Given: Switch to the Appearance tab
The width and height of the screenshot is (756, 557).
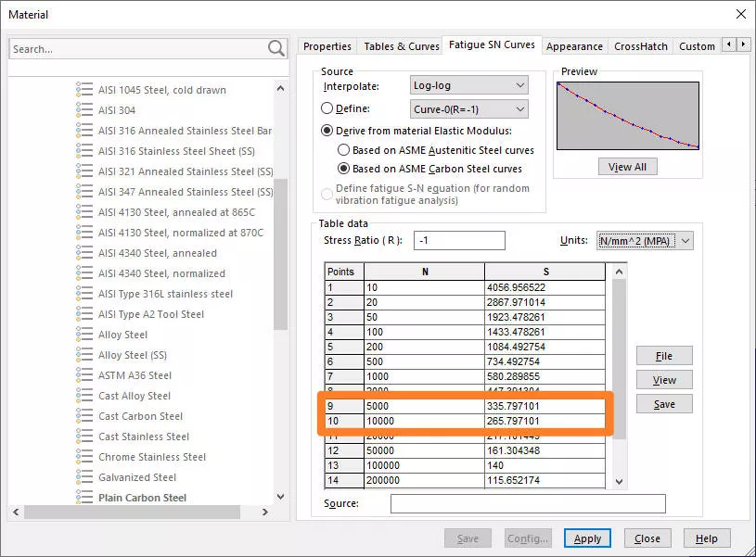Looking at the screenshot, I should click(574, 44).
